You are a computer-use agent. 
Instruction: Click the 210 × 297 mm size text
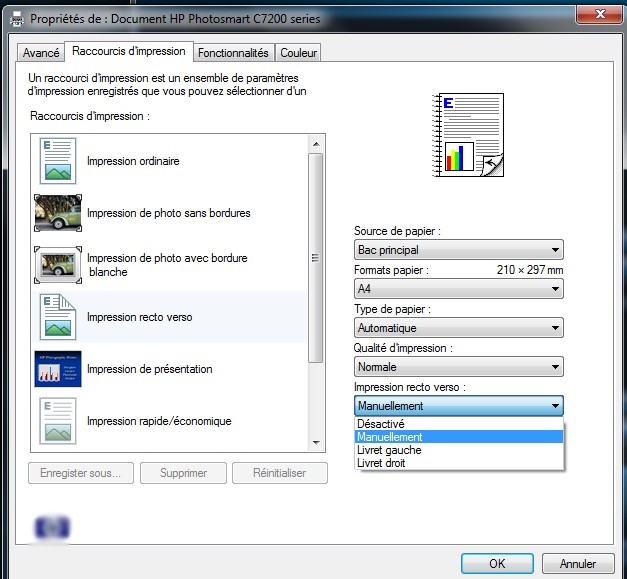(x=530, y=270)
